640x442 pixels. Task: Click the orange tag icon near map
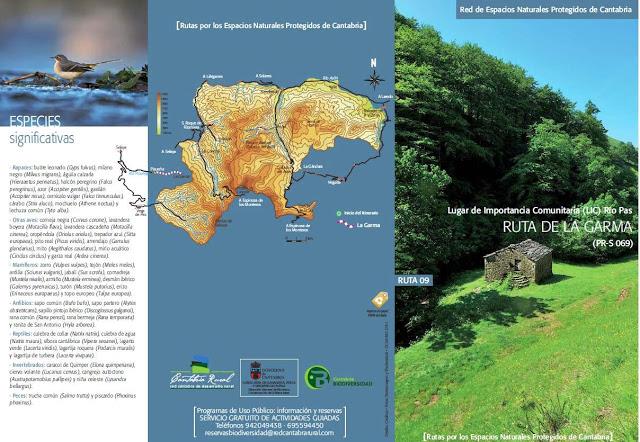(x=379, y=299)
